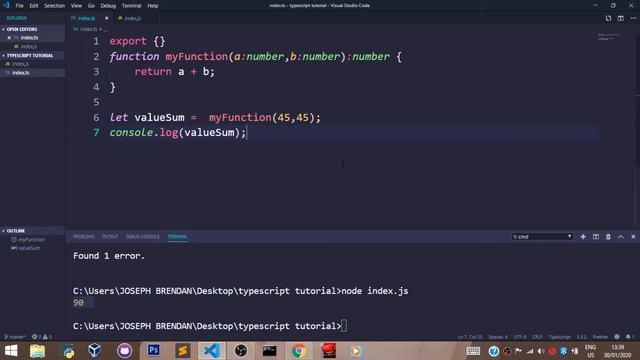Switch to the Output panel tab
Image resolution: width=640 pixels, height=360 pixels.
[x=110, y=237]
